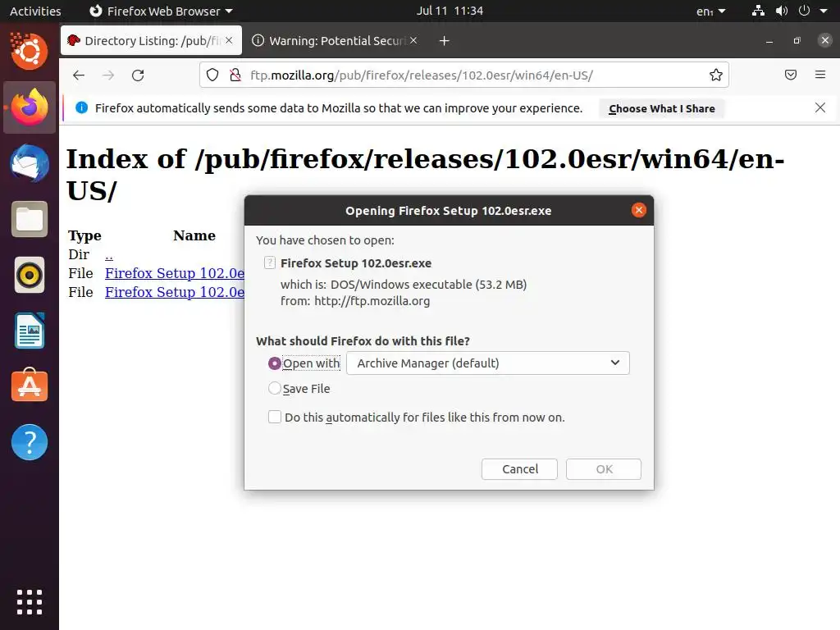The image size is (840, 630).
Task: Open the Help question mark icon
Action: pos(29,442)
